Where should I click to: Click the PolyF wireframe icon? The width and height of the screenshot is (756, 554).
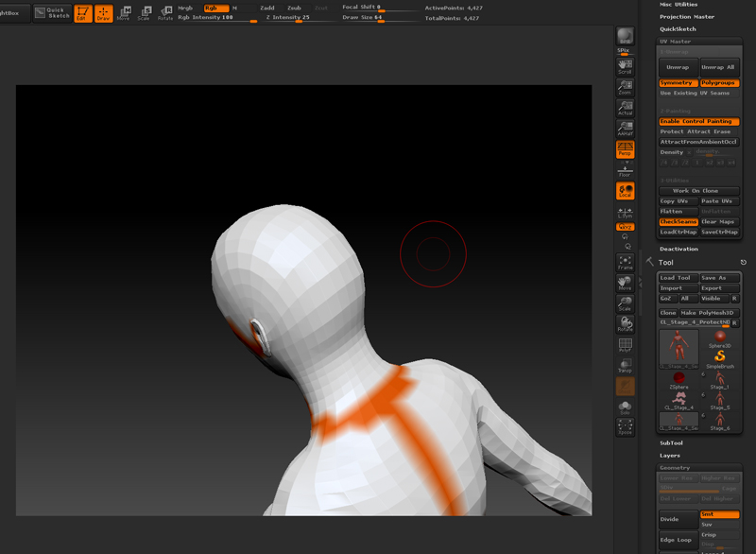pos(625,345)
